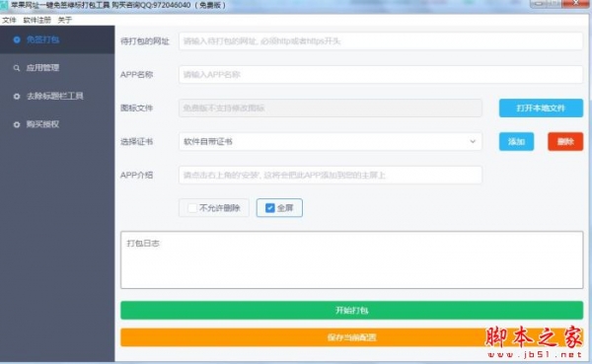
Task: Click the 待打包的网址 label
Action: (x=145, y=41)
